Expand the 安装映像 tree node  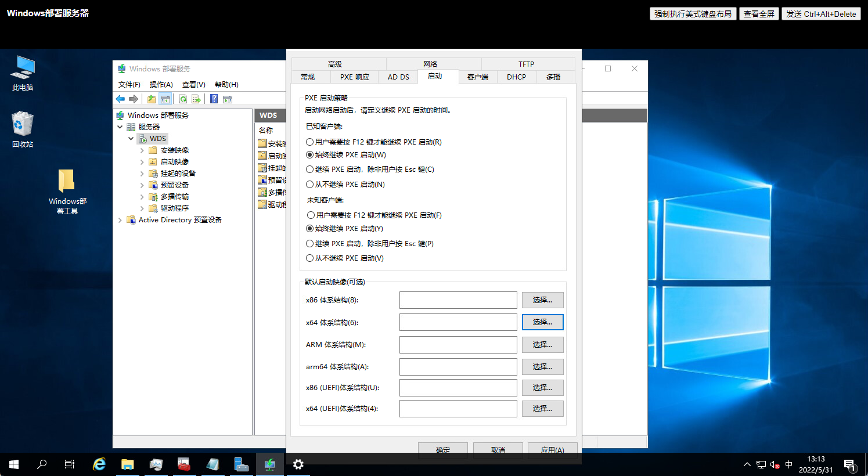142,150
